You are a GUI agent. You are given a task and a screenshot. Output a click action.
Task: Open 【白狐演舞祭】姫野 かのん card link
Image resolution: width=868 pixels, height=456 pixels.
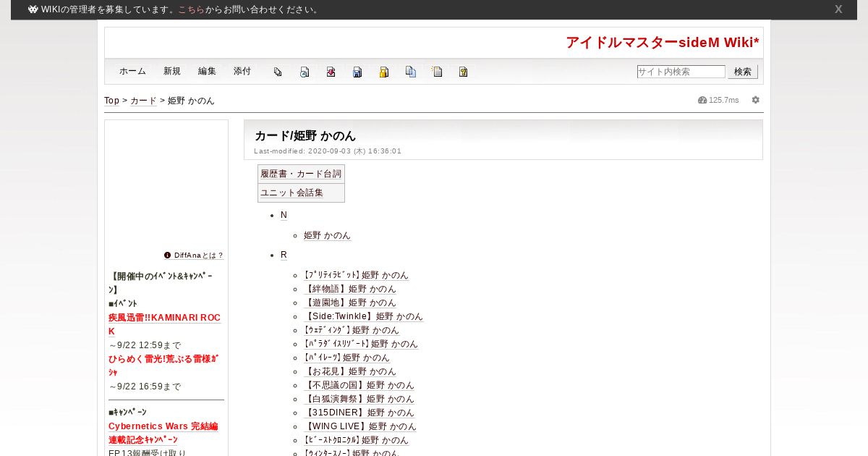pyautogui.click(x=359, y=399)
